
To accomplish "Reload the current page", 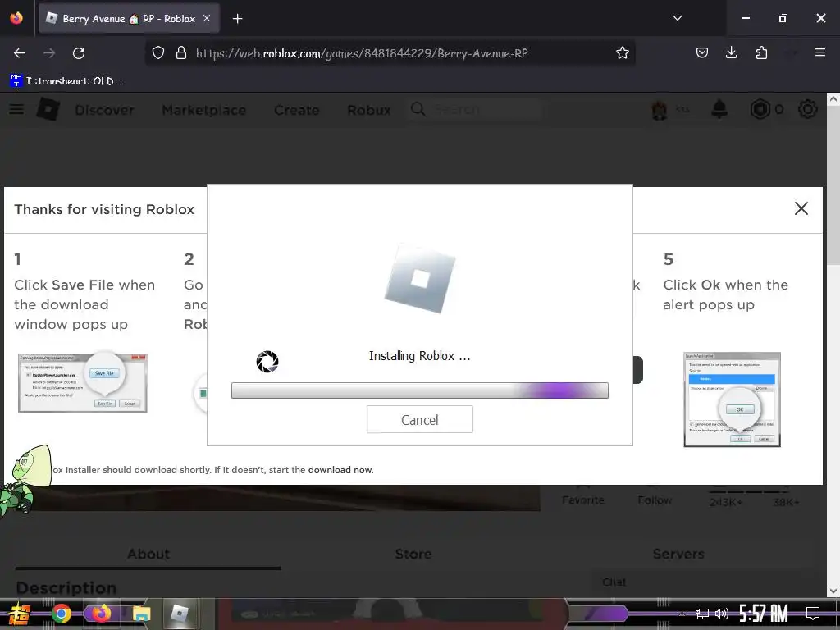I will (x=79, y=53).
